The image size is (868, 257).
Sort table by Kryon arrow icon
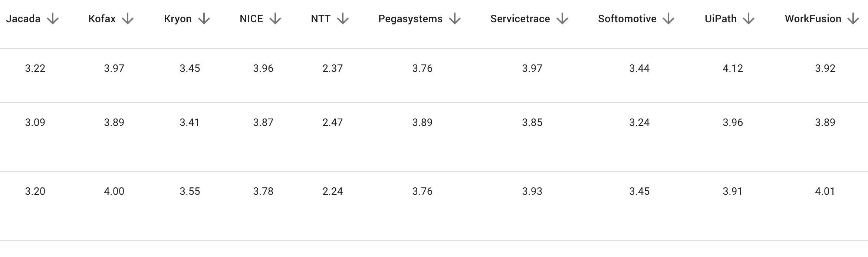[204, 19]
